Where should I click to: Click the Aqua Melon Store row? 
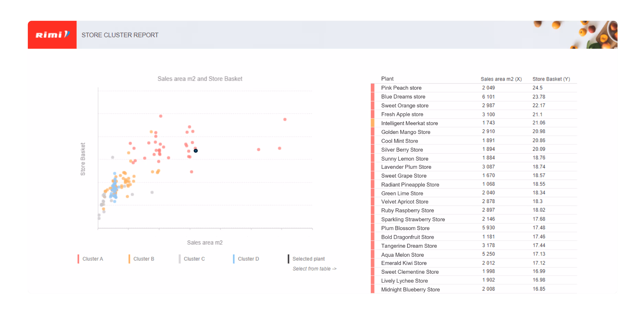click(402, 255)
